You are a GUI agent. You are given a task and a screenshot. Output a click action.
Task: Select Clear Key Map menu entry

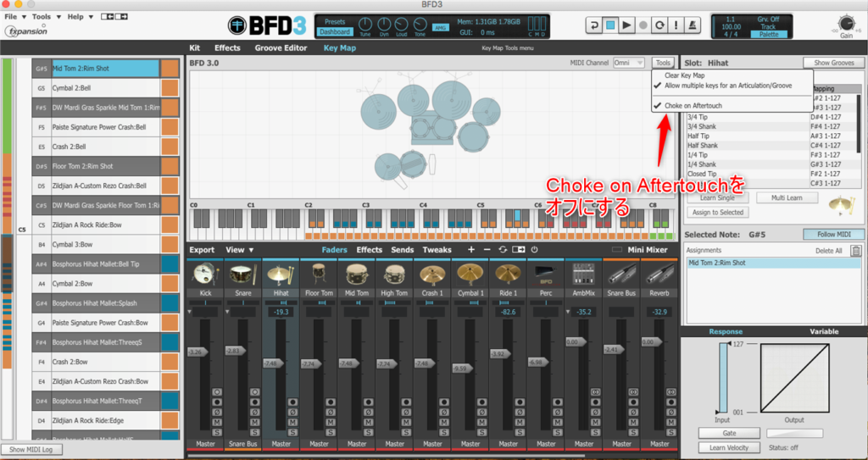684,75
